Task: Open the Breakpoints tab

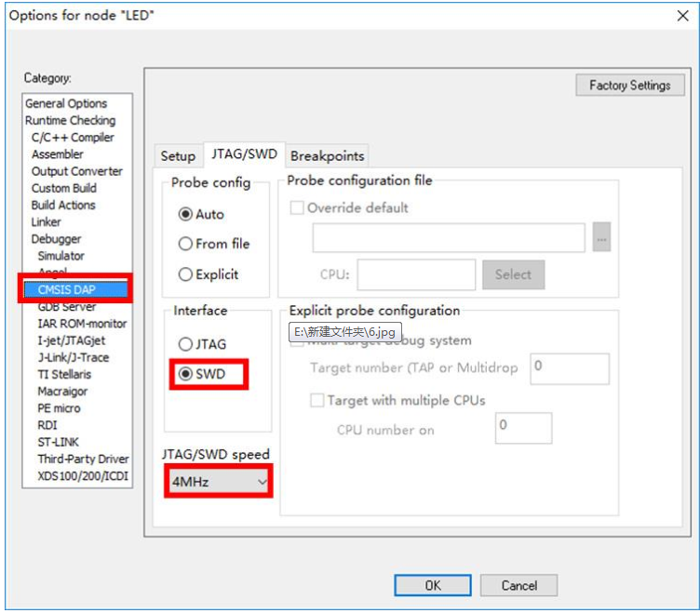Action: [x=327, y=156]
